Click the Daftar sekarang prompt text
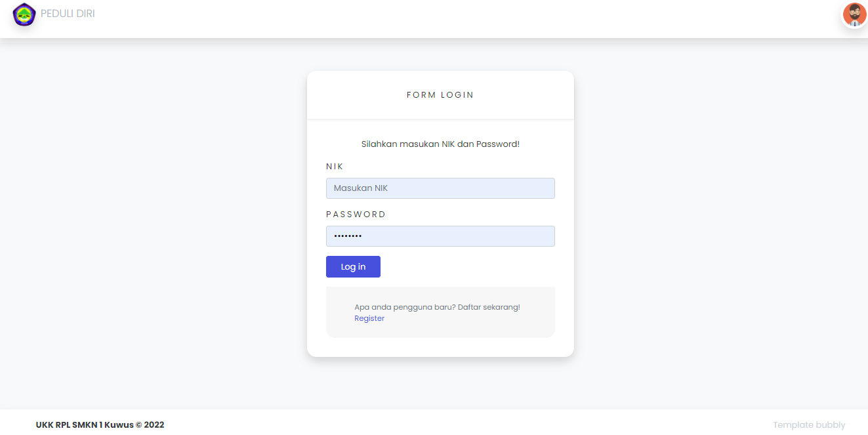 coord(436,306)
